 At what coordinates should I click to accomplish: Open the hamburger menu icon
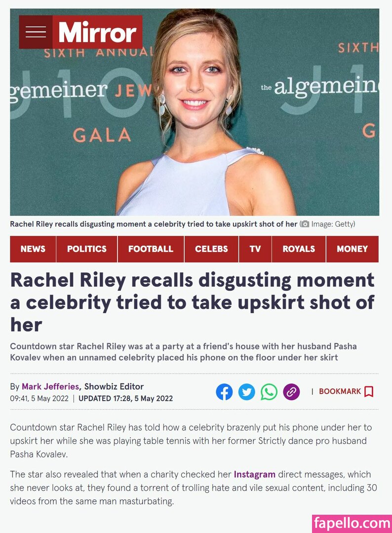click(x=36, y=32)
